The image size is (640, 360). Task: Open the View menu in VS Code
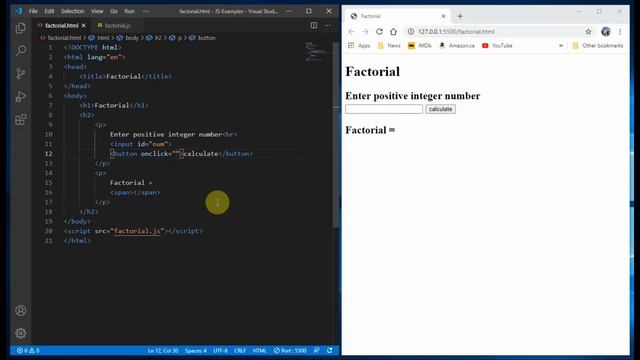(97, 11)
